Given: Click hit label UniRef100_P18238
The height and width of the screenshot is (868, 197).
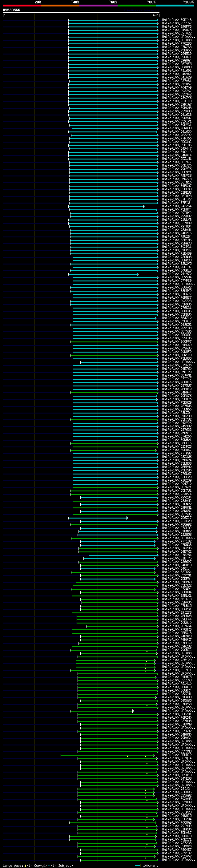Looking at the screenshot, I should click(x=177, y=416).
